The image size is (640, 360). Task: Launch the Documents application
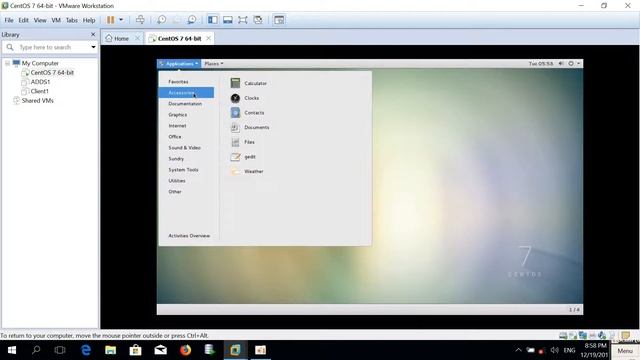point(250,127)
